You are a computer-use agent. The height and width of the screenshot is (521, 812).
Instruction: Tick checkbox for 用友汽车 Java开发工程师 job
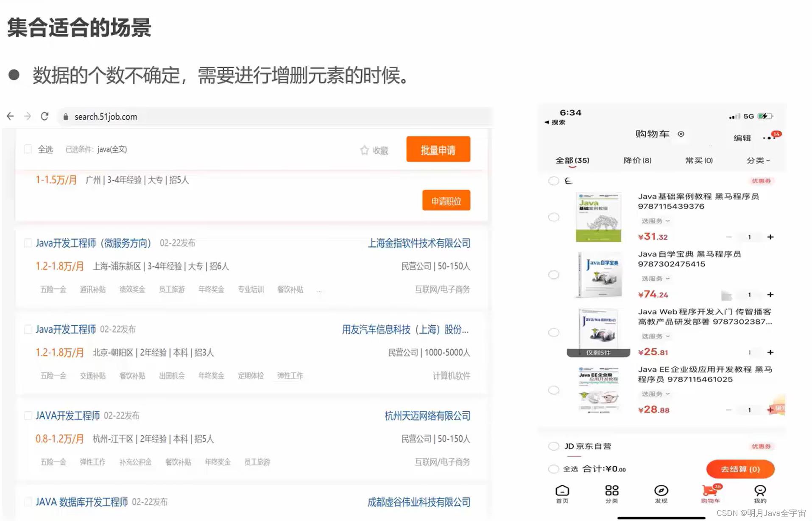tap(28, 329)
